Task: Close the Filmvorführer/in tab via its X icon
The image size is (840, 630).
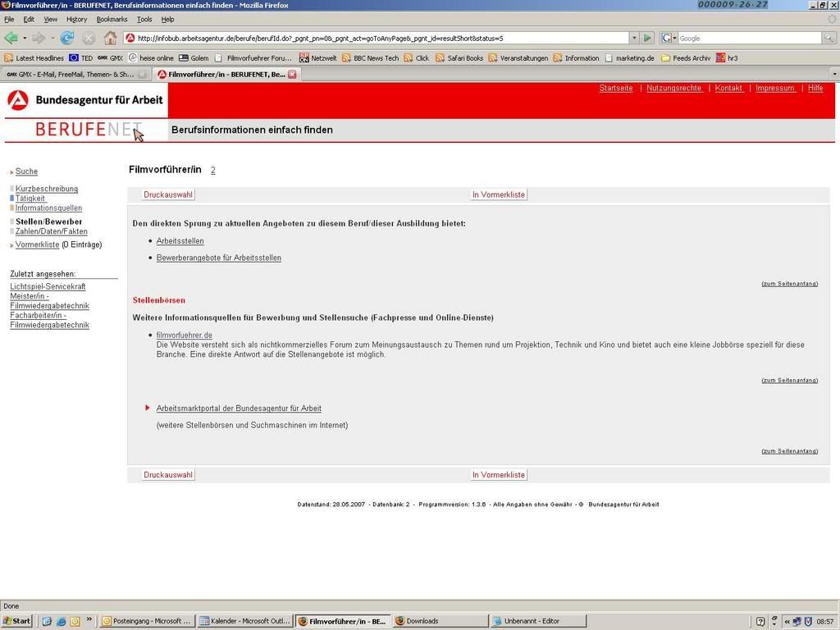Action: point(292,74)
